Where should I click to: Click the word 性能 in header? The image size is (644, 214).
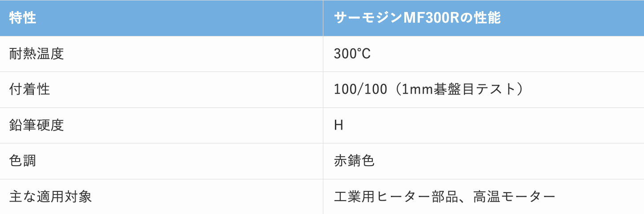click(x=487, y=18)
